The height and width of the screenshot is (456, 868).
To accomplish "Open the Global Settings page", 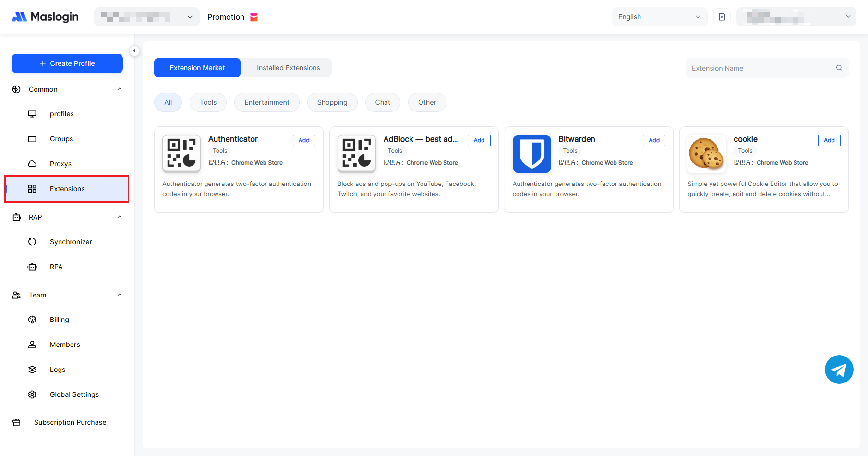I will pyautogui.click(x=74, y=394).
